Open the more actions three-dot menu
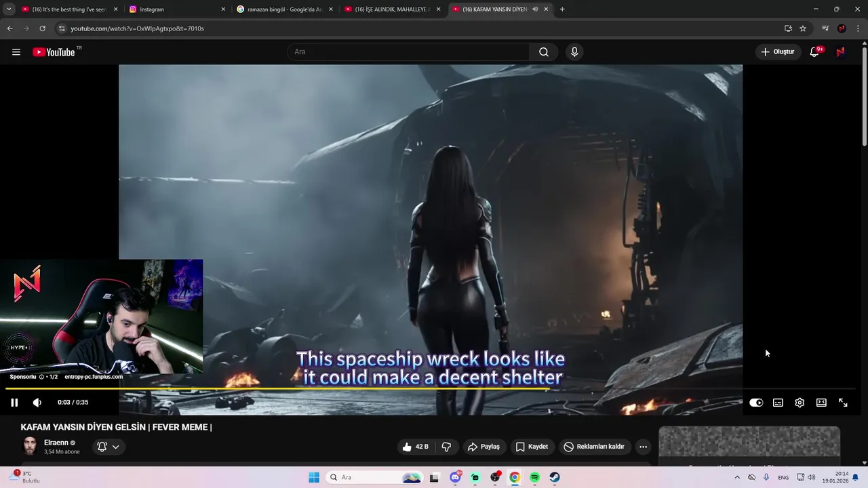Image resolution: width=868 pixels, height=488 pixels. (x=643, y=447)
